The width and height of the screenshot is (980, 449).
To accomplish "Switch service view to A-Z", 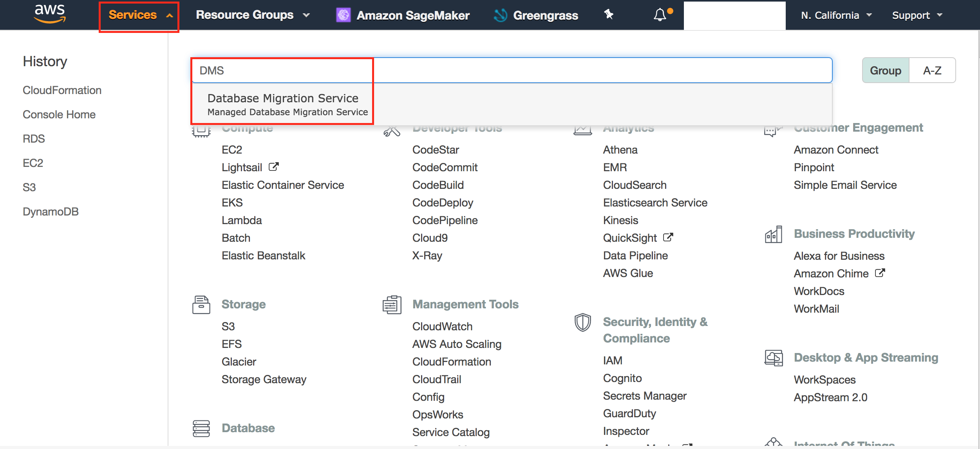I will point(932,71).
